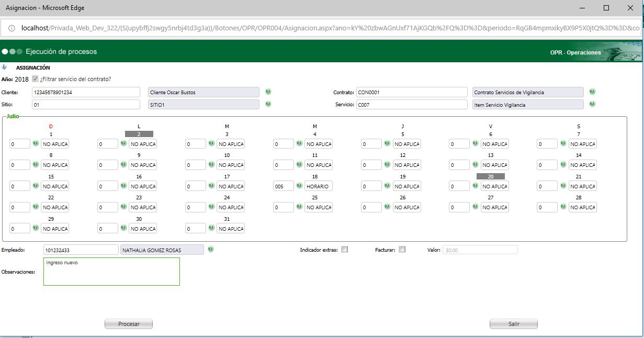Open lookup help icon next to Sitio

click(x=268, y=104)
